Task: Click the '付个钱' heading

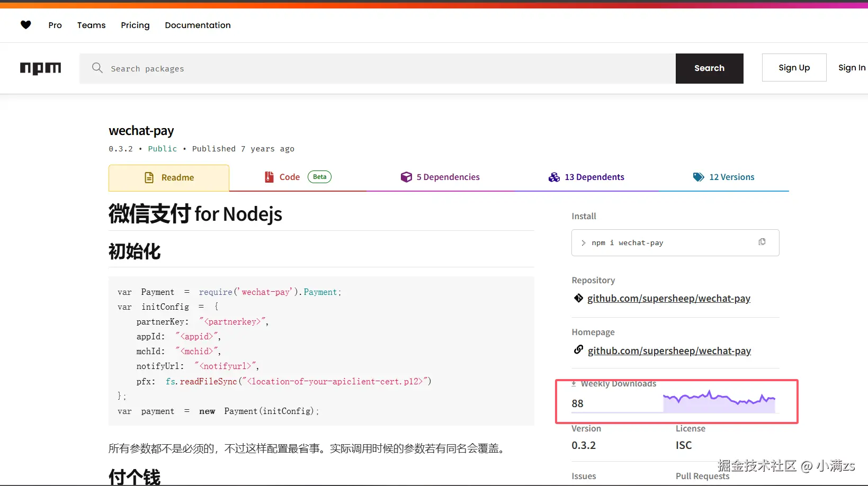Action: (135, 477)
